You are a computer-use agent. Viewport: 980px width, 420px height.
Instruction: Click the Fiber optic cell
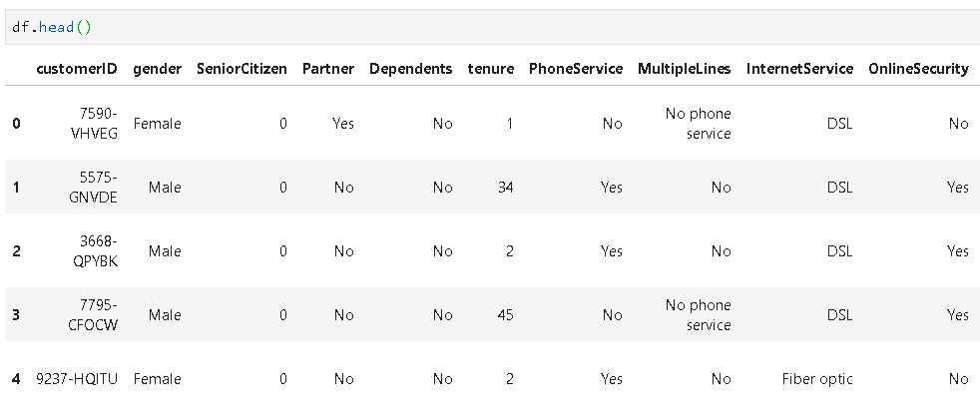pyautogui.click(x=817, y=379)
